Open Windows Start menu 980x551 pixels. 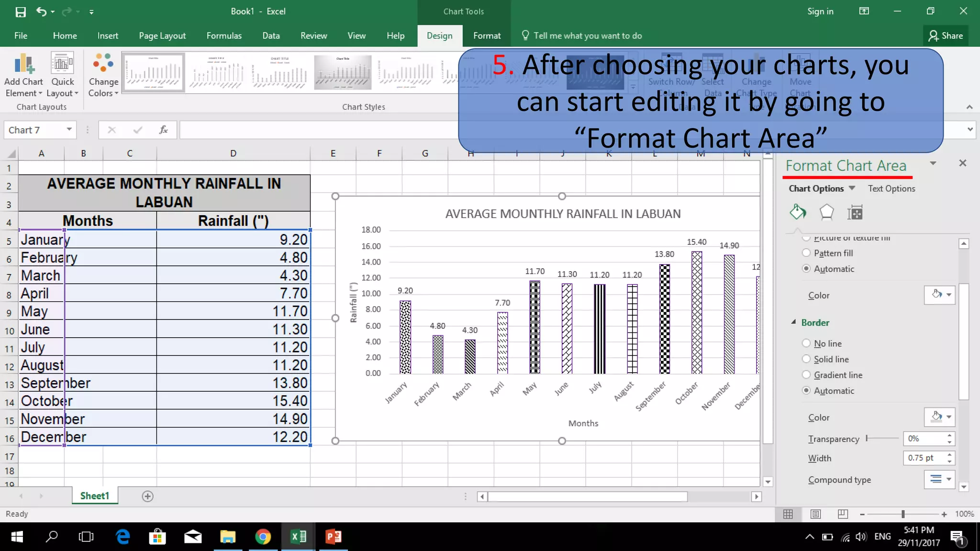click(17, 537)
